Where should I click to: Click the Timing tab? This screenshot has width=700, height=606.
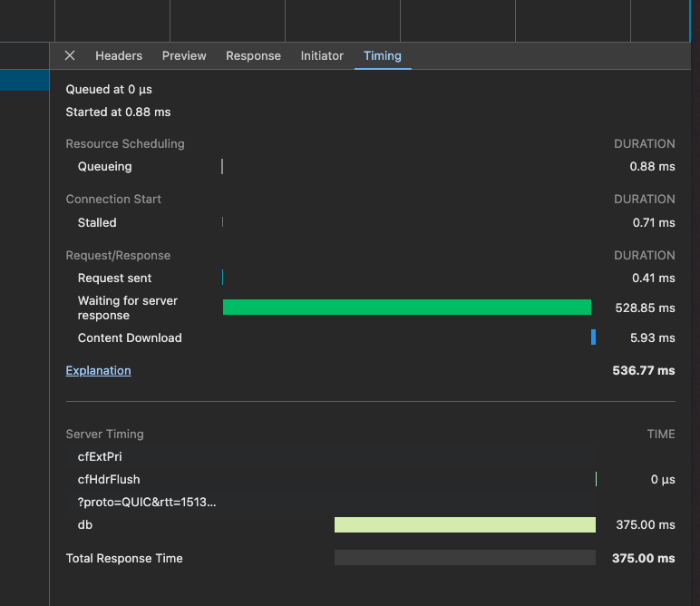click(x=382, y=55)
